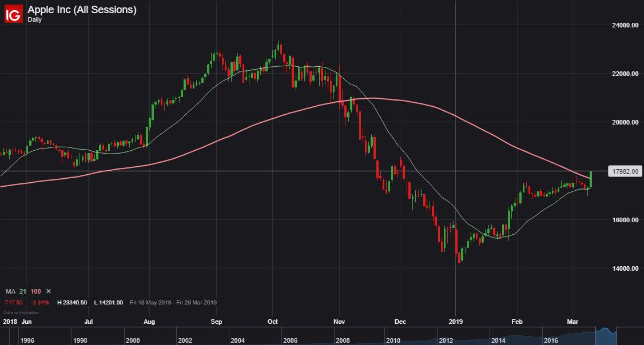
Task: Click the Nov label on time axis
Action: 339,322
